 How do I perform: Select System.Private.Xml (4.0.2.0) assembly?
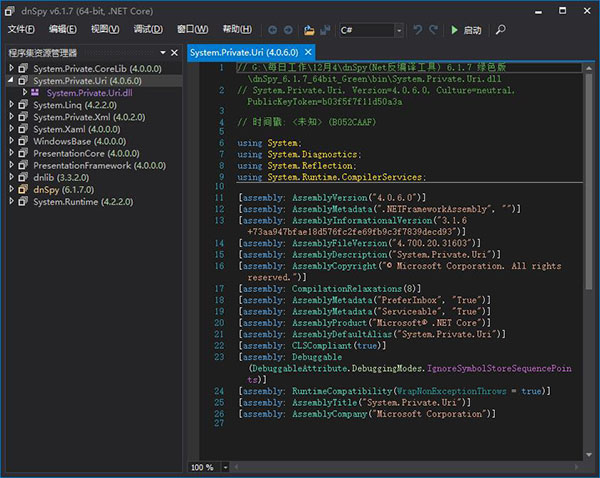[89, 117]
